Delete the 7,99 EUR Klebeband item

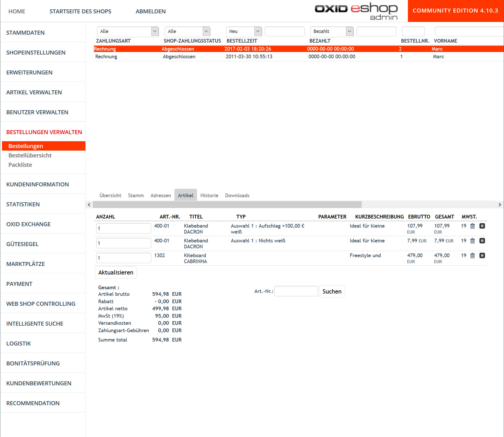[x=472, y=241]
